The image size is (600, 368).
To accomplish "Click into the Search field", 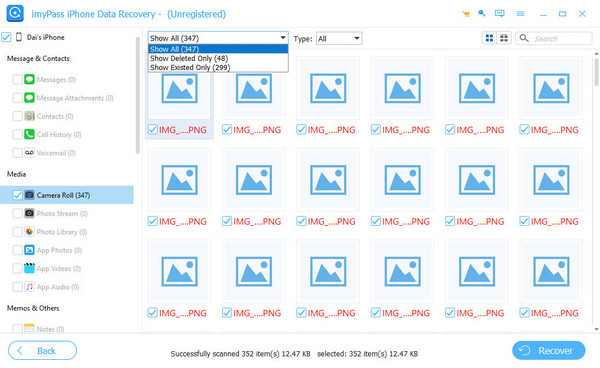I will tap(554, 39).
